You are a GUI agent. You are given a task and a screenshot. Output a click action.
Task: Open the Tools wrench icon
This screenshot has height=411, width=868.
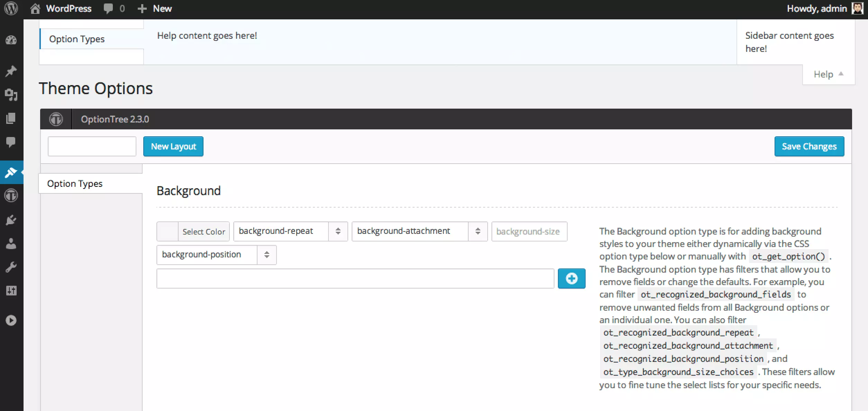click(x=11, y=267)
